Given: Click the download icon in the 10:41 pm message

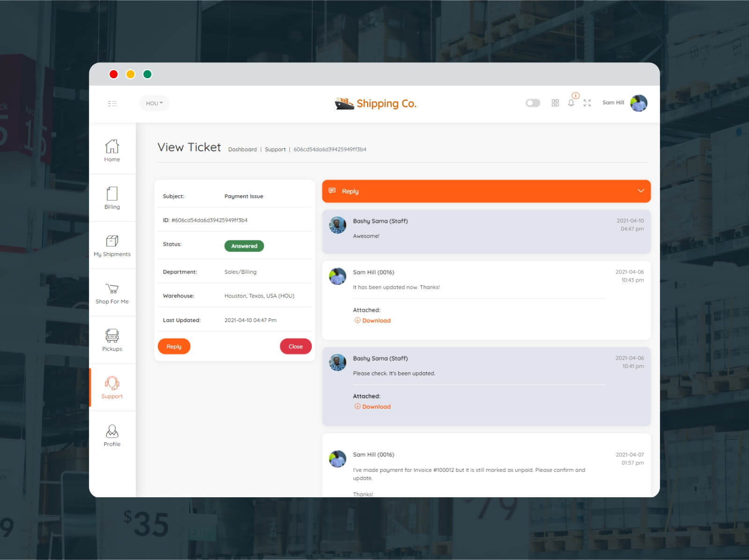Looking at the screenshot, I should [x=357, y=406].
